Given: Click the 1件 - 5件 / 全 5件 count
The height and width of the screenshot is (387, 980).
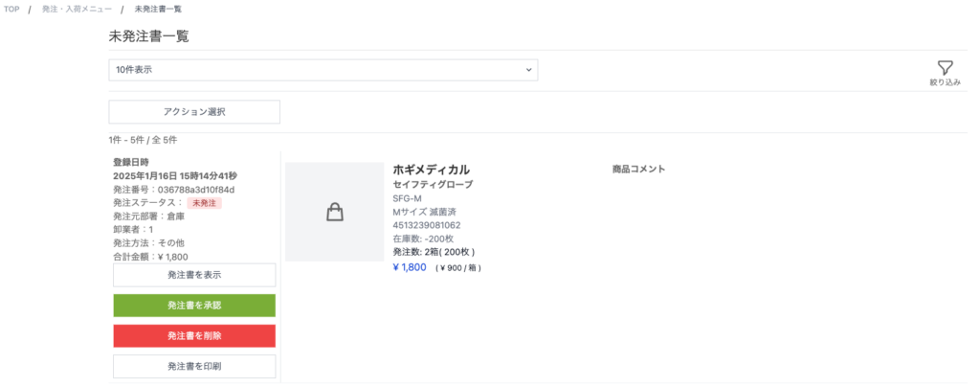Looking at the screenshot, I should pos(143,140).
